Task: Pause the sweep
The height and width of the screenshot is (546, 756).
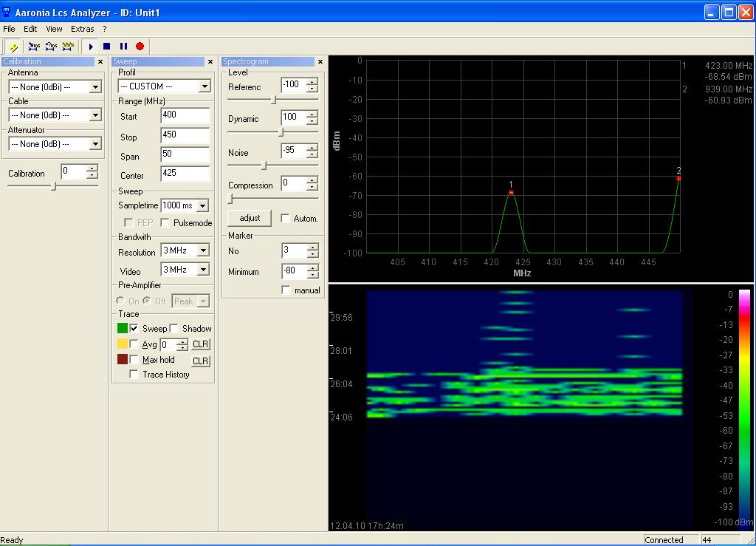Action: coord(123,47)
